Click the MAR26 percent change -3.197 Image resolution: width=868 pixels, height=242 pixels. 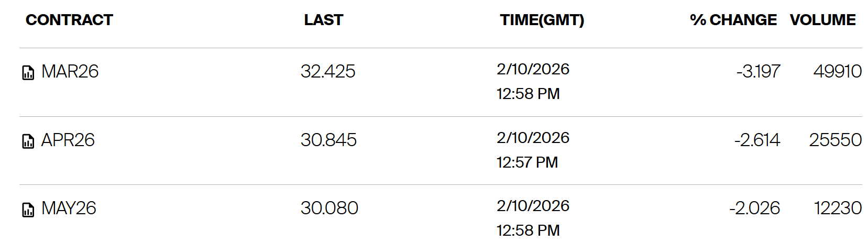point(758,71)
